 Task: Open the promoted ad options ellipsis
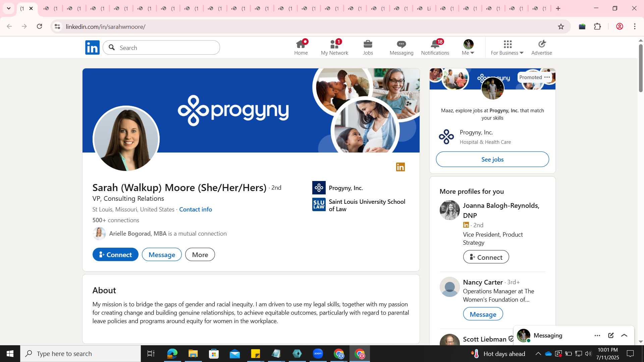click(547, 77)
